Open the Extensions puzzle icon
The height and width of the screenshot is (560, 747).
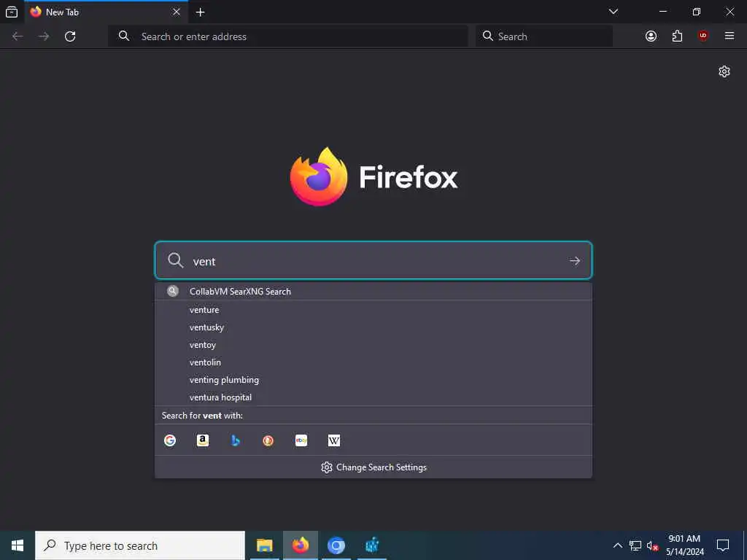click(677, 36)
